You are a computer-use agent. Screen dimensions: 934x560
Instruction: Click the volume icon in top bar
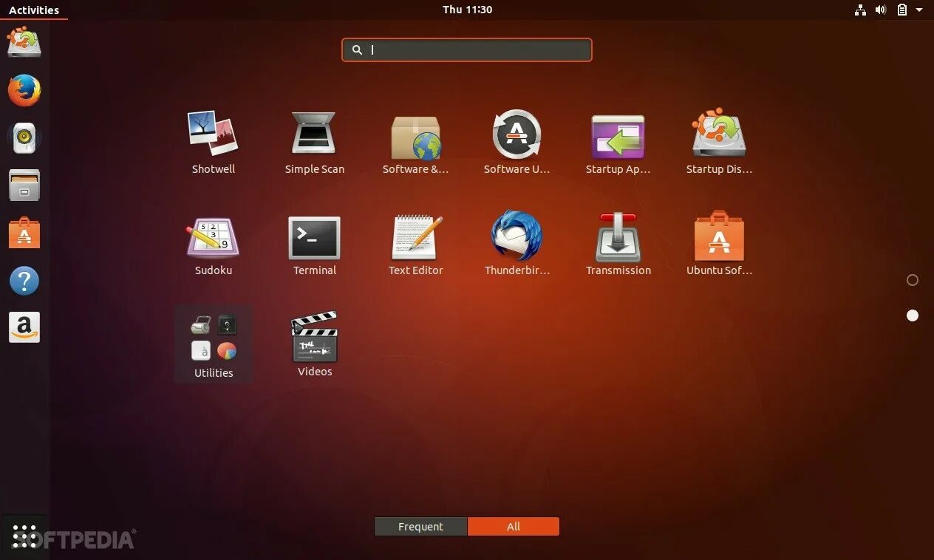881,10
